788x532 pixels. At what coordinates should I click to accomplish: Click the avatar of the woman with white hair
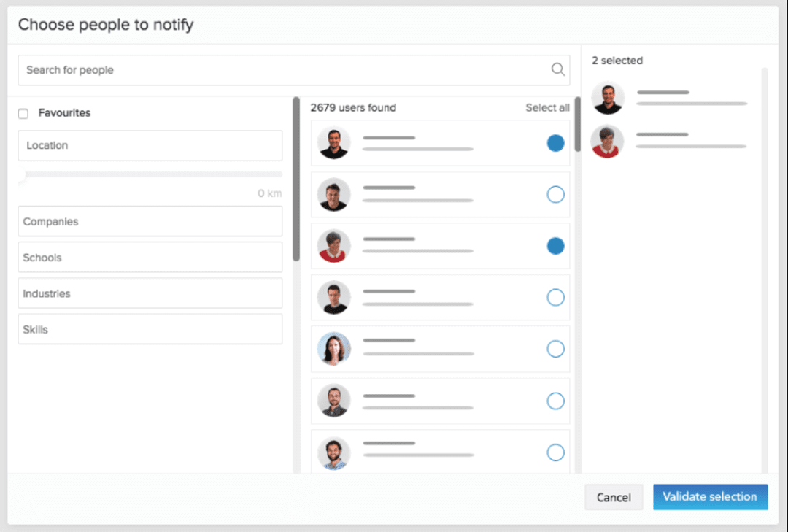tap(333, 246)
